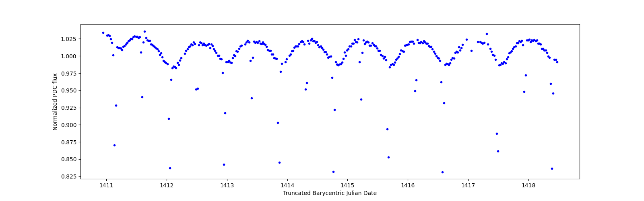
Task: Click x-axis tick label 1416
Action: (408, 185)
